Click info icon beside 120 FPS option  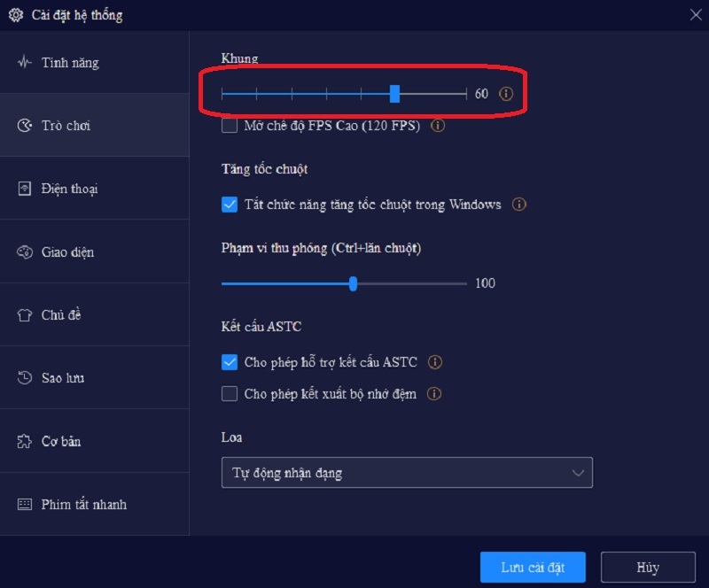(x=437, y=125)
